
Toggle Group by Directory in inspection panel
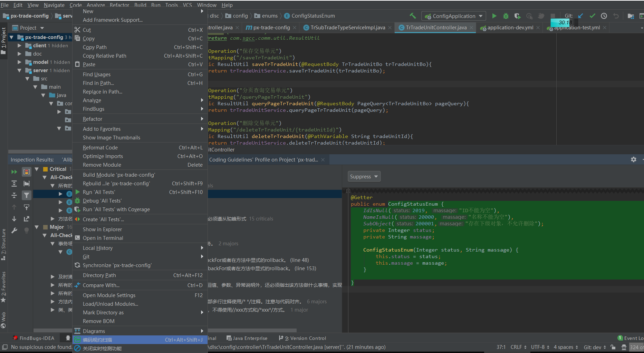tap(27, 184)
